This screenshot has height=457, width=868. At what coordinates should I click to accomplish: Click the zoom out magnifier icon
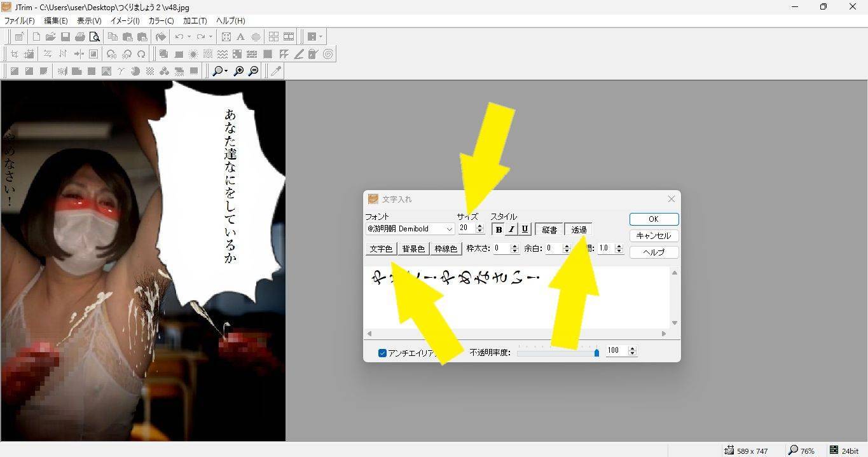[253, 71]
